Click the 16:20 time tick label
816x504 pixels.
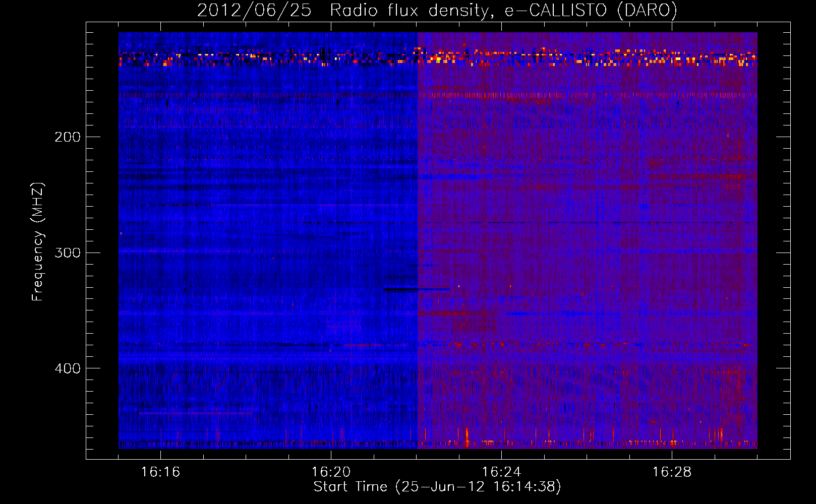coord(331,472)
